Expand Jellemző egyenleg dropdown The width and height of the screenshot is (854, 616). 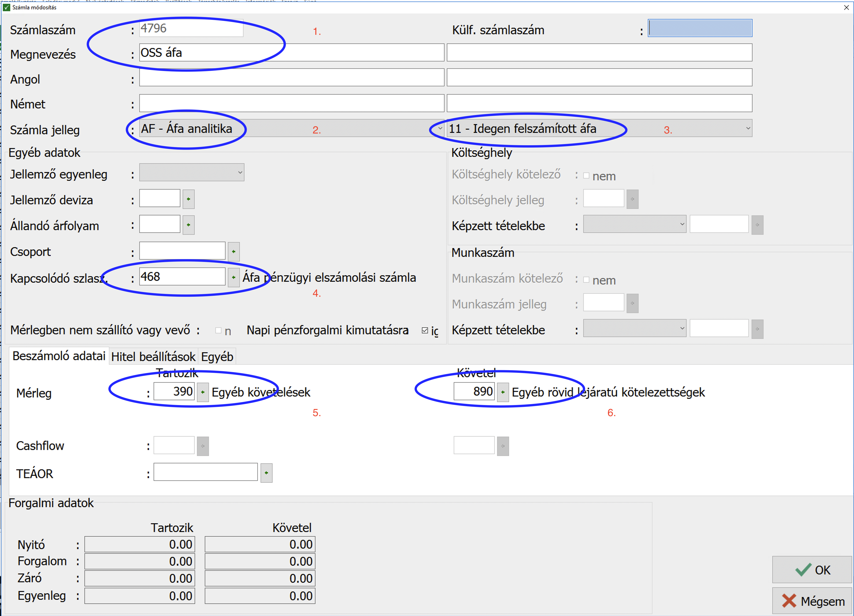(240, 172)
